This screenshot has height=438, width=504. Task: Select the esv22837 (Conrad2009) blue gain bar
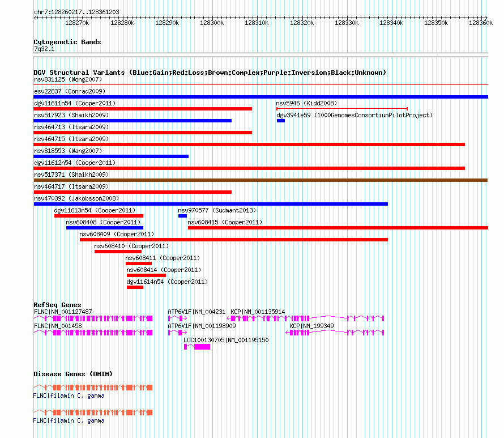click(x=260, y=97)
